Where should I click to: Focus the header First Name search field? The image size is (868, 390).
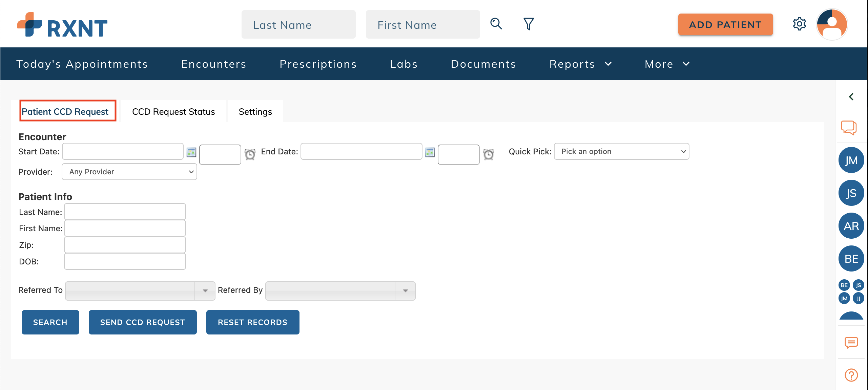(x=423, y=24)
